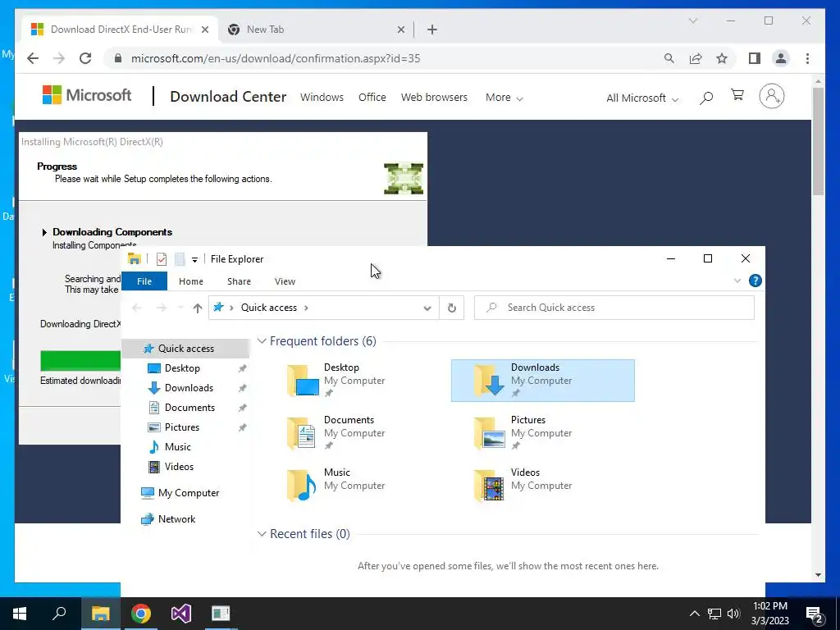Screen dimensions: 840x630
Task: Close the Download DirectX tab
Action: [x=204, y=30]
